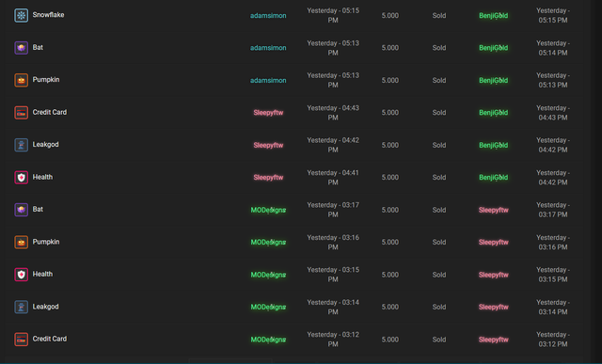
Task: Select the 'Leakgod' name listed by MODesigns
Action: (x=45, y=307)
